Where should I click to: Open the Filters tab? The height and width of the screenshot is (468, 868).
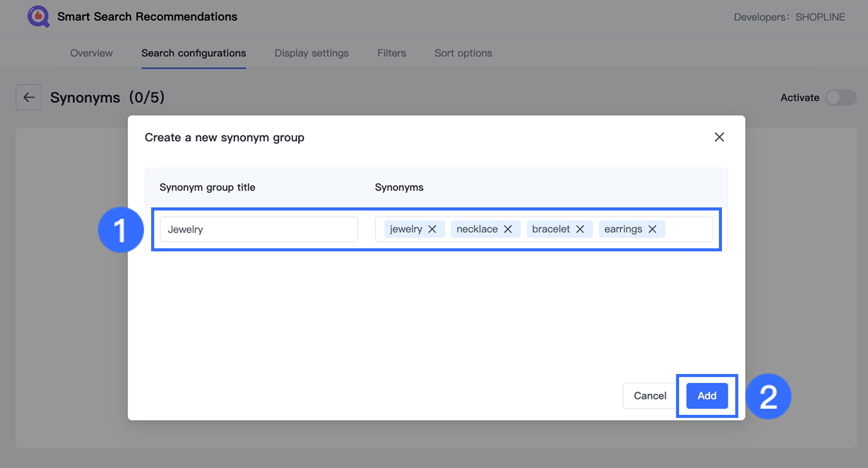392,53
